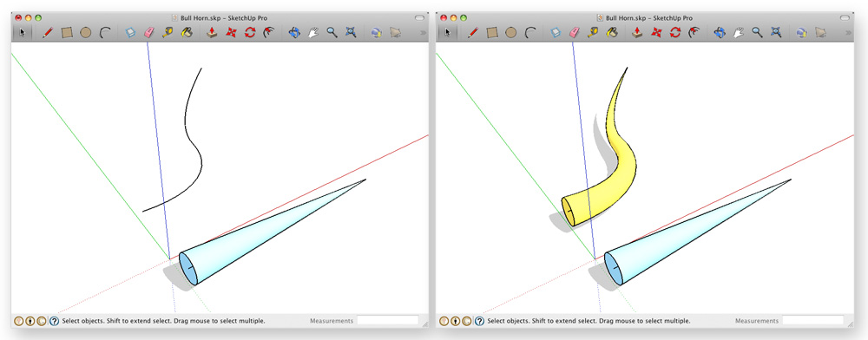Toggle the toolbar pill button in the window without the yellow horn
Image resolution: width=868 pixels, height=340 pixels.
coord(419,17)
